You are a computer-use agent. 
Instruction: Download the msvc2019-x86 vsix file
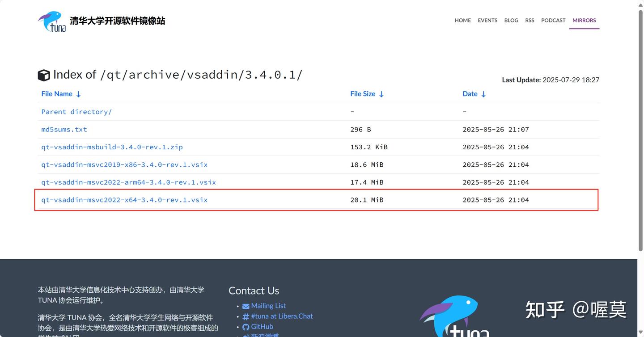[124, 164]
